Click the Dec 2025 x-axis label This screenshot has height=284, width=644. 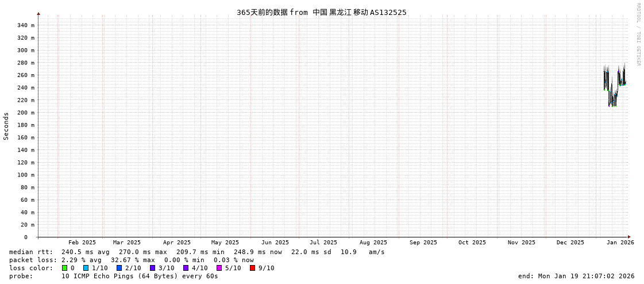pyautogui.click(x=570, y=243)
